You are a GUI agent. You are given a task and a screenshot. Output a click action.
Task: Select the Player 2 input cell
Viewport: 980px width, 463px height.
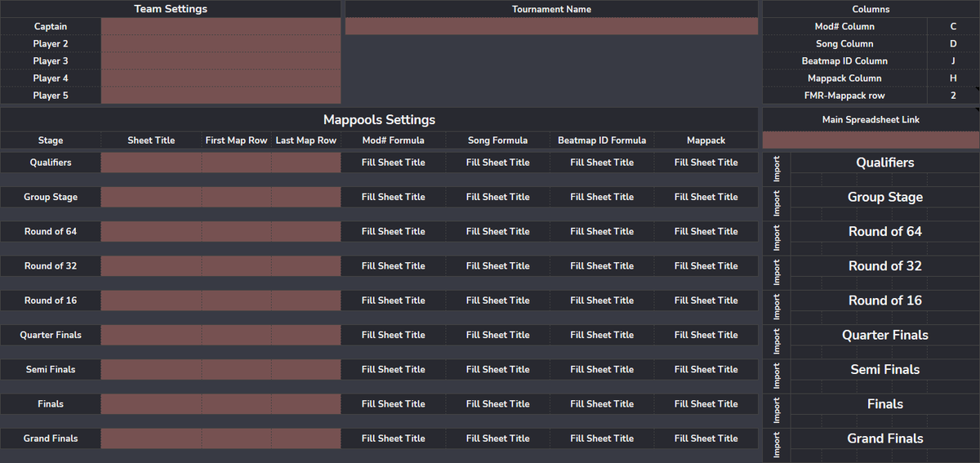pos(220,43)
